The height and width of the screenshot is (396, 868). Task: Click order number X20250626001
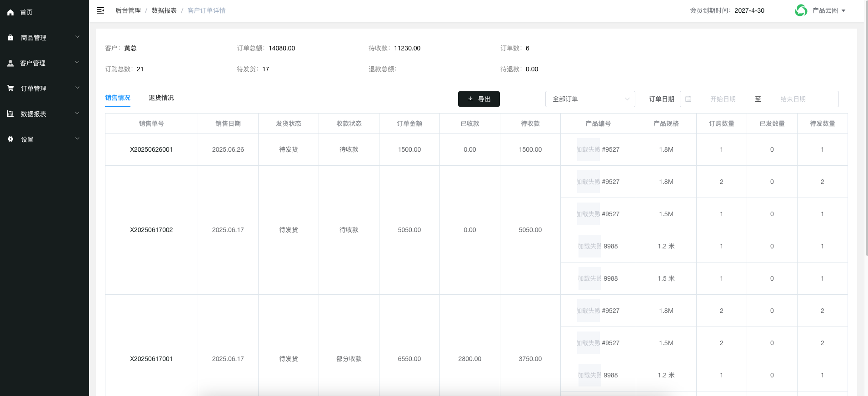coord(151,149)
